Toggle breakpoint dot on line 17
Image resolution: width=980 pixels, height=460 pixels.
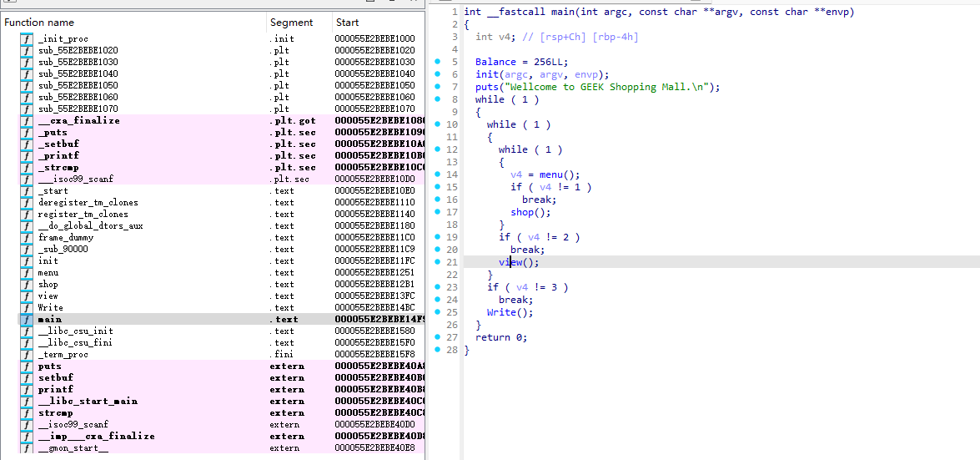click(x=438, y=211)
